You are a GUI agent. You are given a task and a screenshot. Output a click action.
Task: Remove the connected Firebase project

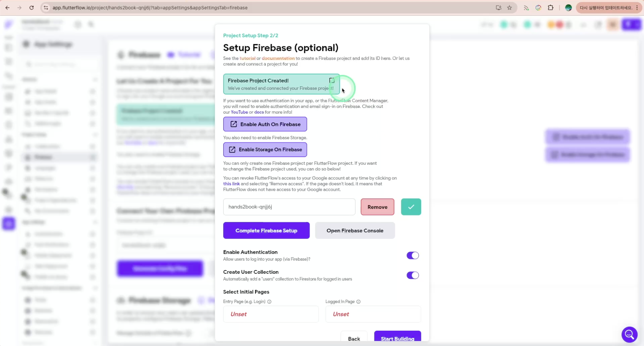click(377, 207)
